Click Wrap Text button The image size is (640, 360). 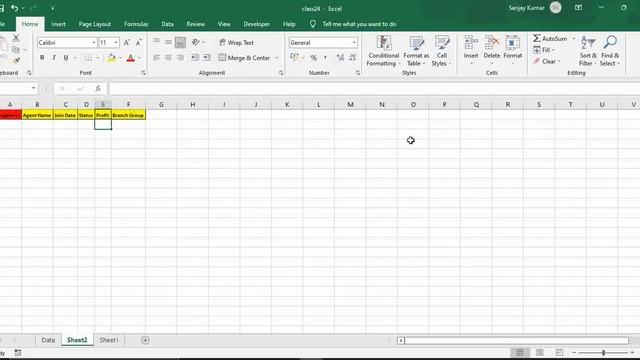237,42
